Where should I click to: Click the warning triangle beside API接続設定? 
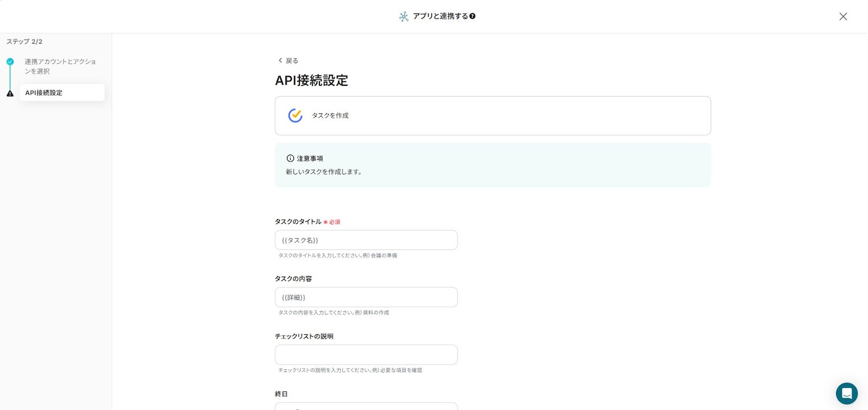pyautogui.click(x=10, y=93)
